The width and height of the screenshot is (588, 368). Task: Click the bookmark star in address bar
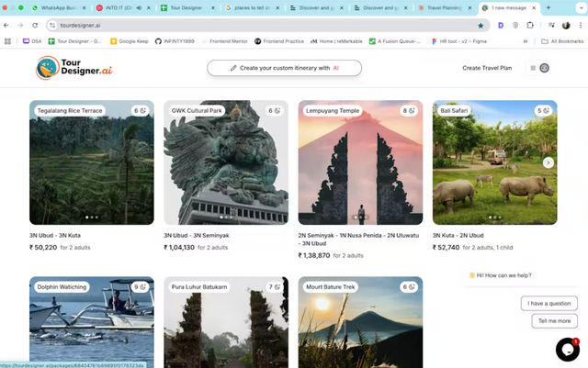tap(481, 26)
